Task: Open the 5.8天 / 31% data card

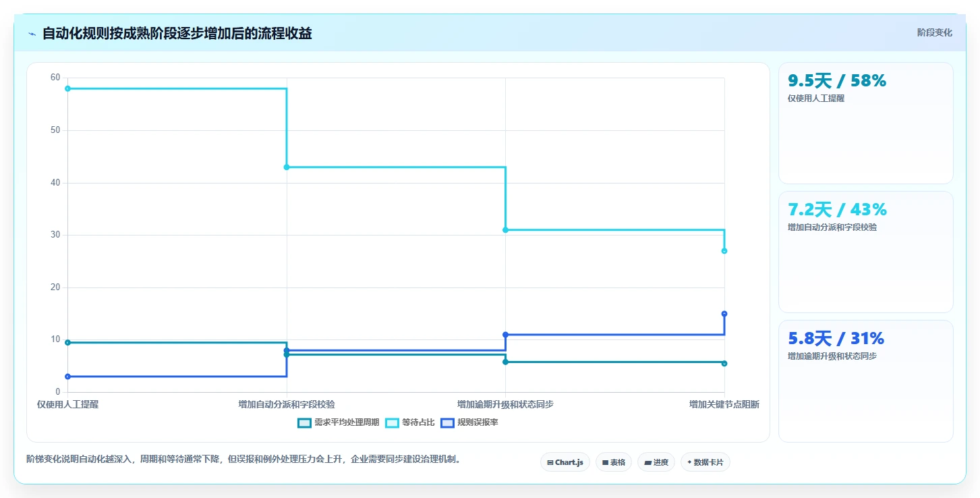Action: 866,381
